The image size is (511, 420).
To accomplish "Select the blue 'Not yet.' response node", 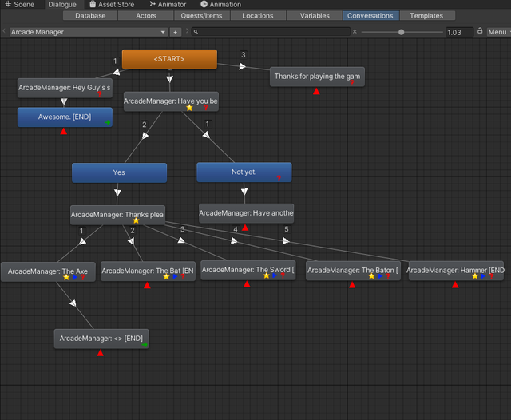I will (244, 172).
